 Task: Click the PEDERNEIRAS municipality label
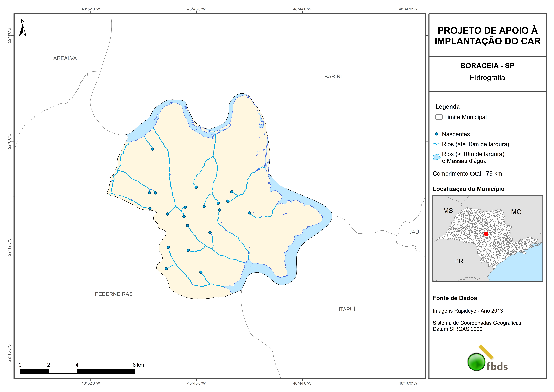tap(114, 294)
